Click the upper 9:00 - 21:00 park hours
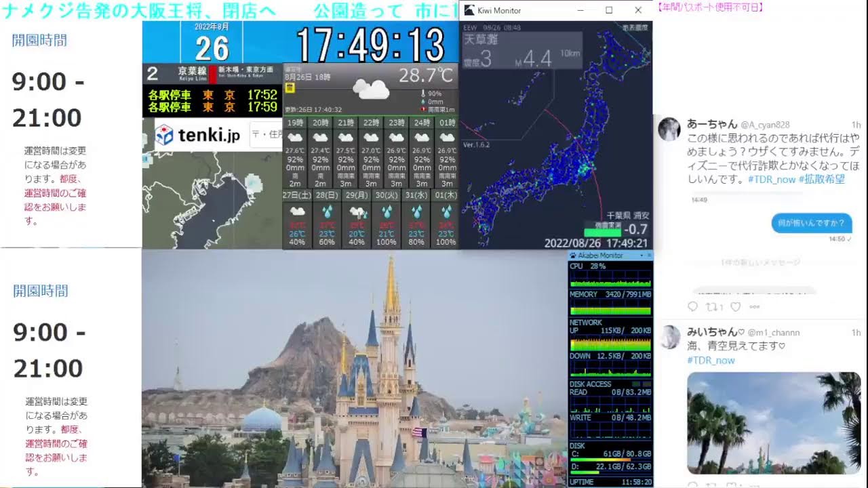Screen dimensions: 868x488 pyautogui.click(x=48, y=100)
